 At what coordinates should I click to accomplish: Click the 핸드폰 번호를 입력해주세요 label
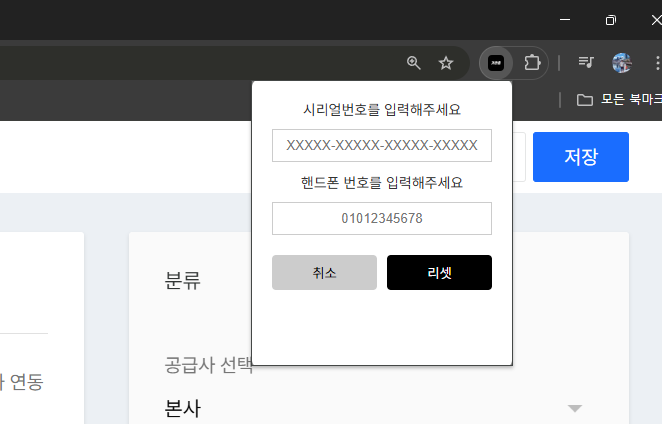pyautogui.click(x=382, y=183)
